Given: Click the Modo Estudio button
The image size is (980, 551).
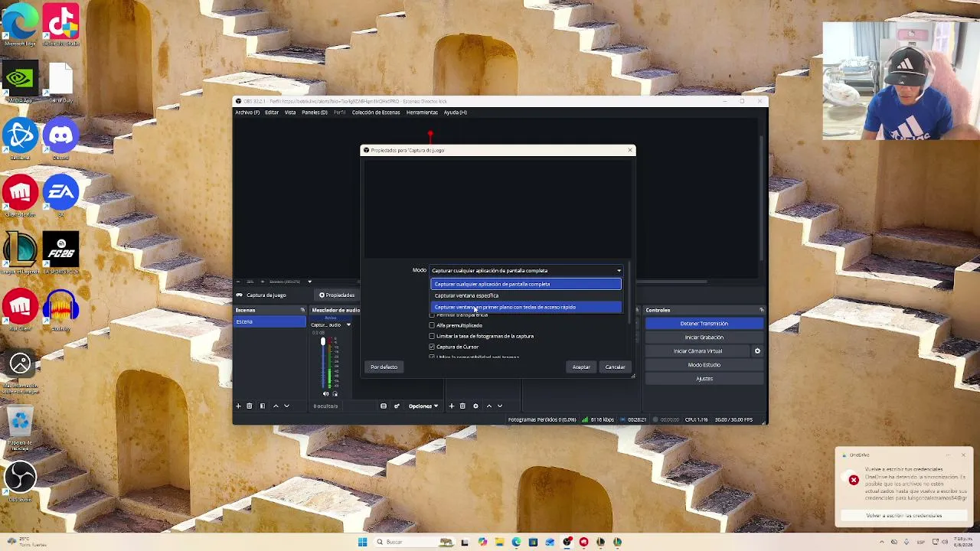Looking at the screenshot, I should point(704,365).
